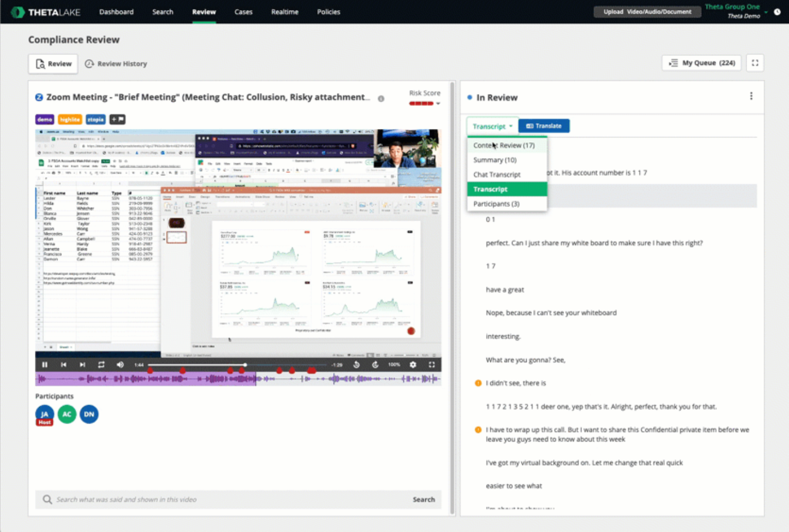Click the scrollbar between video and transcript panels
Screen dimensions: 789x532
click(452, 298)
